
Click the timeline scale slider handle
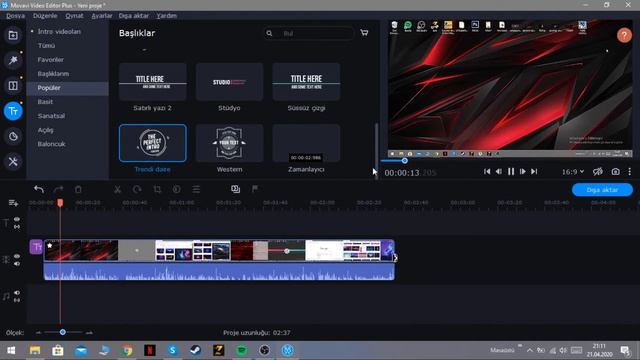62,332
